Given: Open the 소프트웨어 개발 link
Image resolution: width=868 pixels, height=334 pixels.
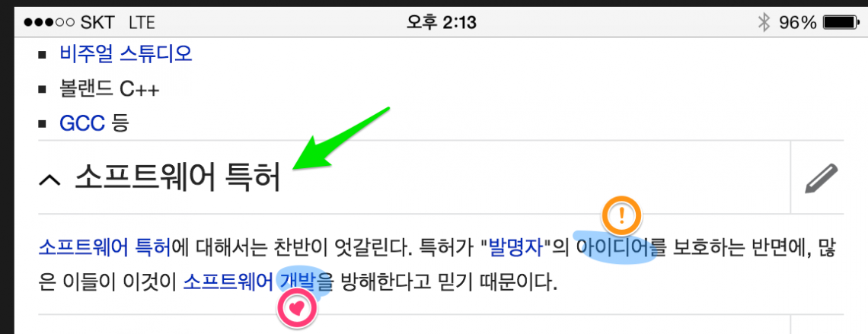Looking at the screenshot, I should (x=251, y=283).
